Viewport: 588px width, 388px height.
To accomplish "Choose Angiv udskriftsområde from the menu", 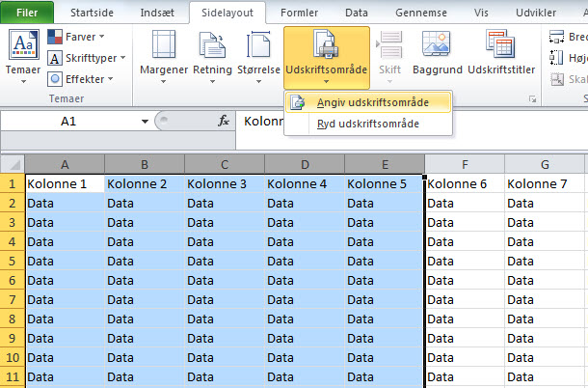I will 368,102.
